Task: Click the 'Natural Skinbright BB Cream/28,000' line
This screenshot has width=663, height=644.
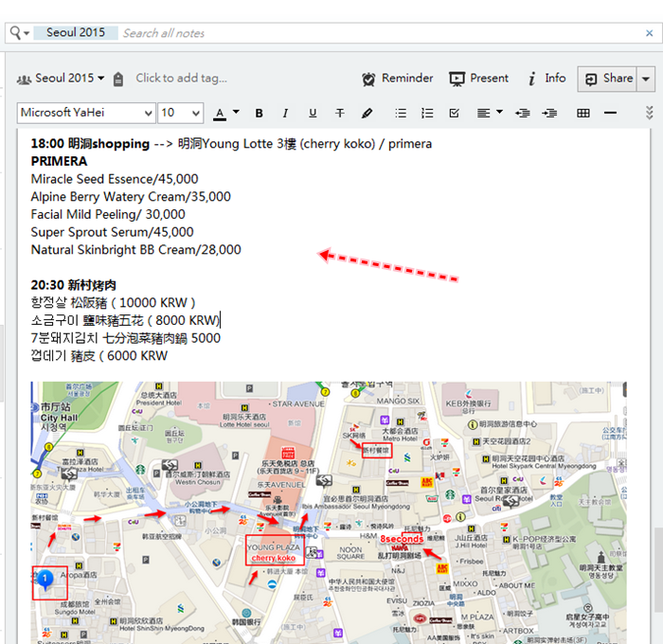Action: click(135, 250)
